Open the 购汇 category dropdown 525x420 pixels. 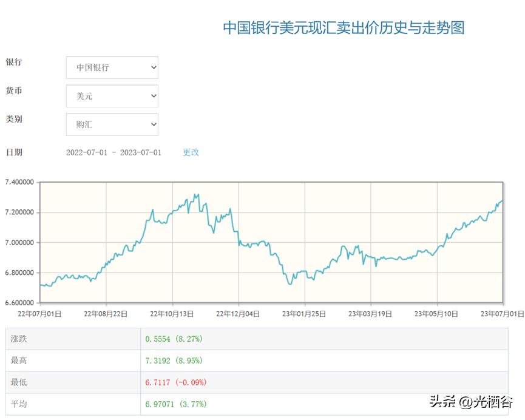click(112, 124)
